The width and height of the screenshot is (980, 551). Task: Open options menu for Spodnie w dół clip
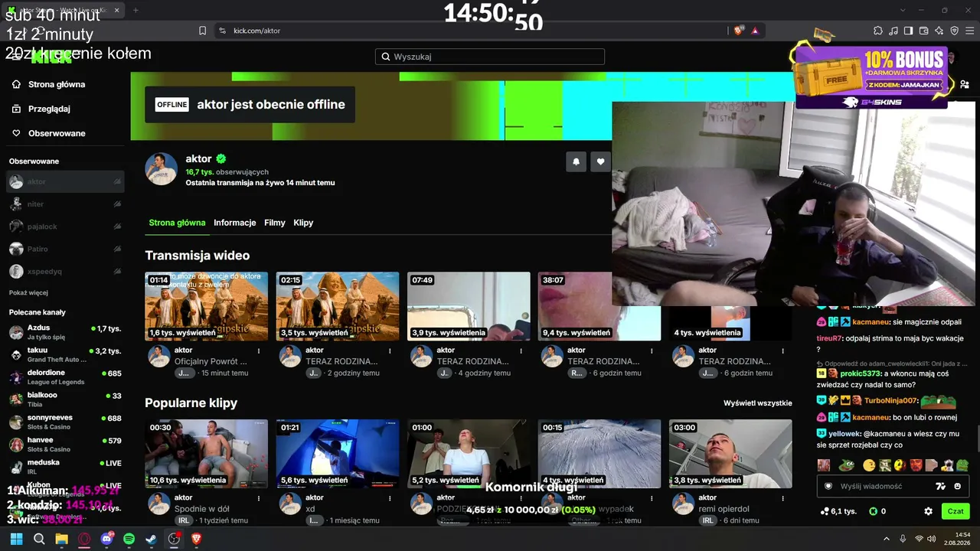pos(259,498)
